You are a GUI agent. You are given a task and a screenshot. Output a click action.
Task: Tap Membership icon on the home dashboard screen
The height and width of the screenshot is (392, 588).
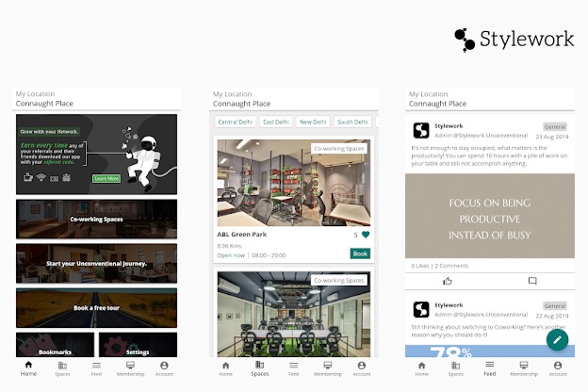[130, 367]
